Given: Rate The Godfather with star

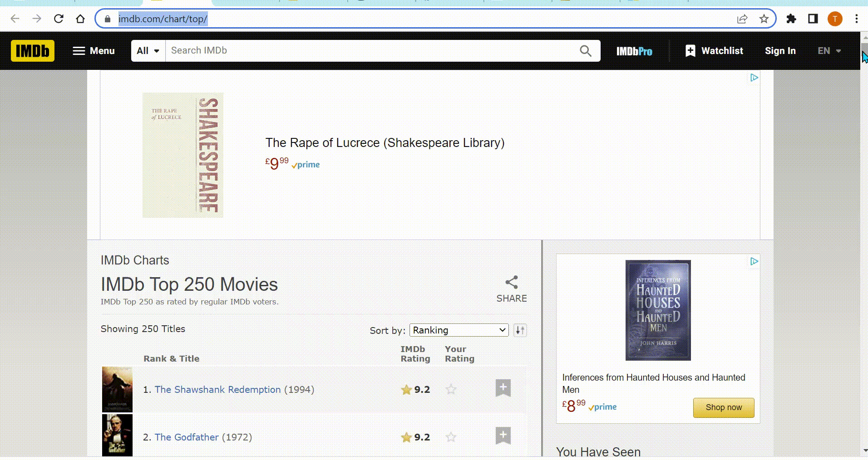Looking at the screenshot, I should point(451,437).
